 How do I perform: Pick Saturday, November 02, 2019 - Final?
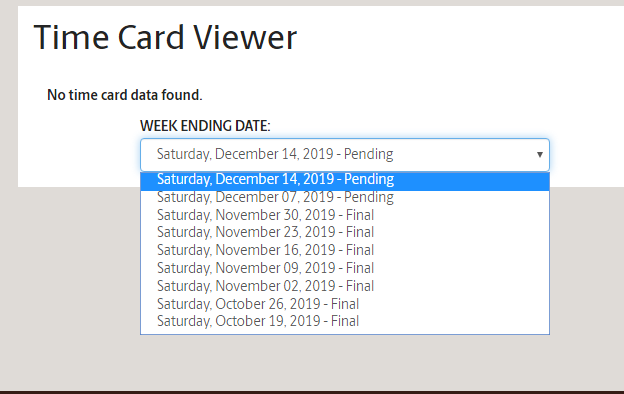coord(345,286)
